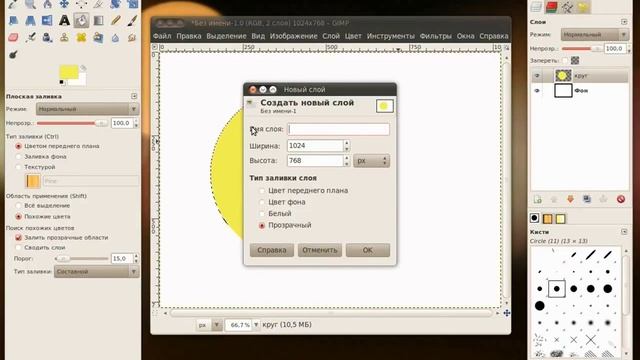Select the Ink tool

(47, 38)
